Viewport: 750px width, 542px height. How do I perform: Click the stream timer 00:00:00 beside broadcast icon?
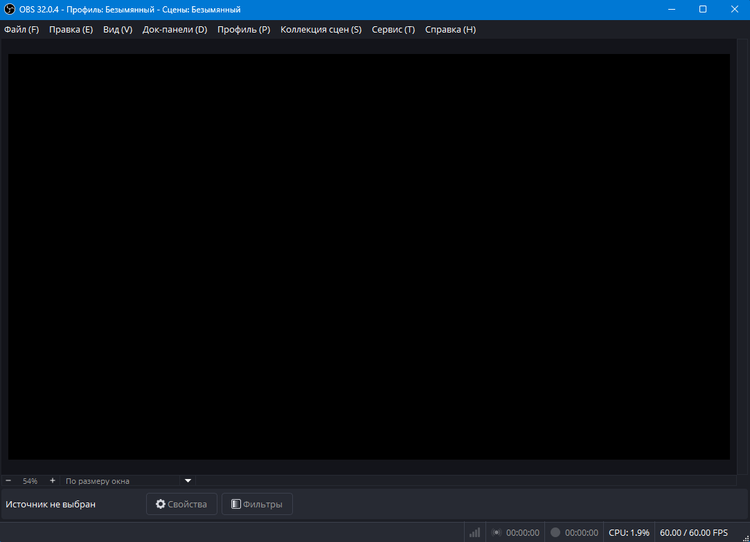tap(522, 533)
